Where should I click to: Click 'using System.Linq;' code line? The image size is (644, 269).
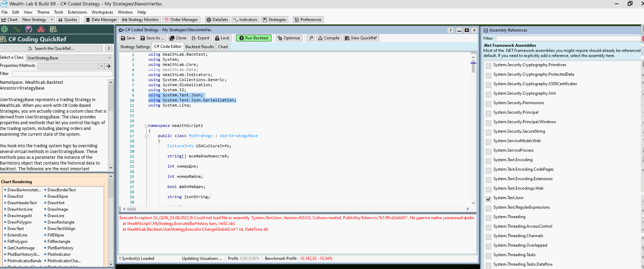pyautogui.click(x=169, y=105)
